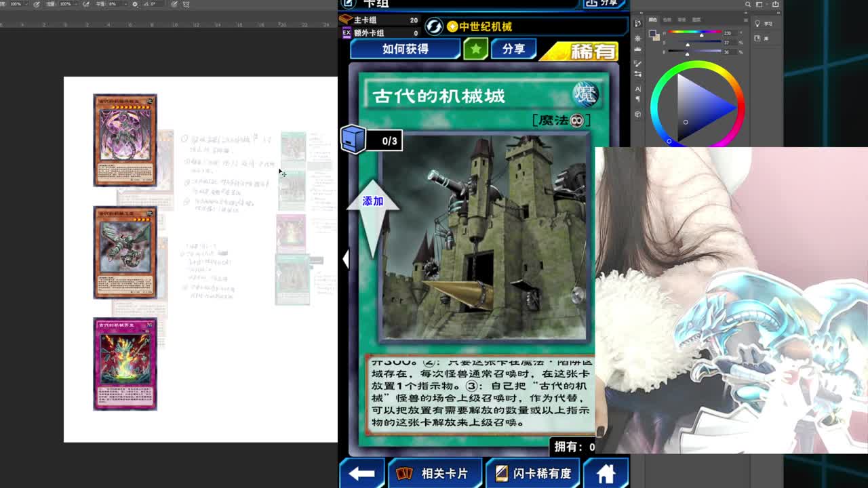Open the Learn panel lightbulb
The width and height of the screenshot is (868, 488).
pos(757,24)
